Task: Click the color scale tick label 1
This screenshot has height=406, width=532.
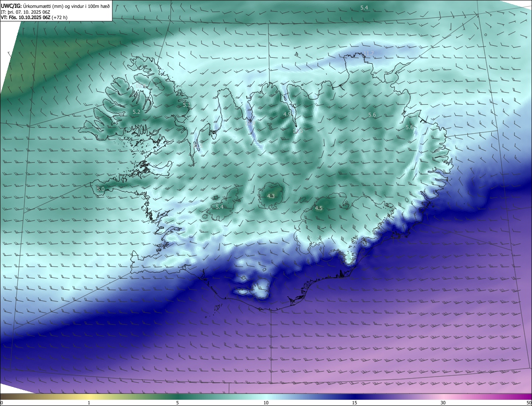Action: click(x=89, y=403)
